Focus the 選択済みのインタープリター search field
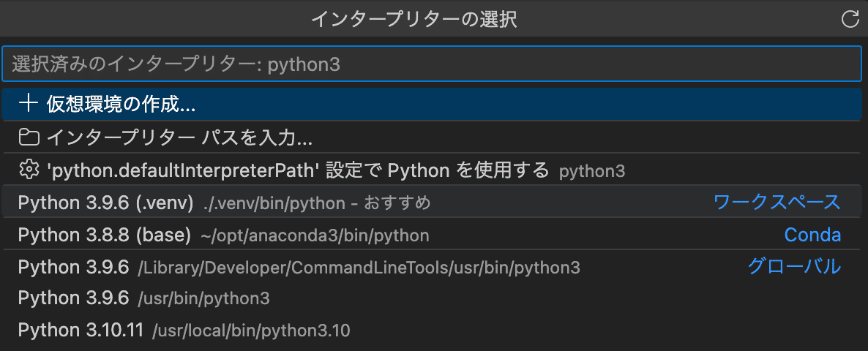The width and height of the screenshot is (868, 351). coord(432,64)
